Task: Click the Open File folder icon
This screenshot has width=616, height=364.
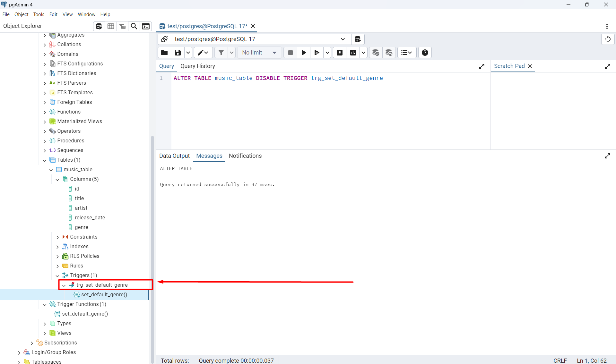Action: click(x=164, y=53)
